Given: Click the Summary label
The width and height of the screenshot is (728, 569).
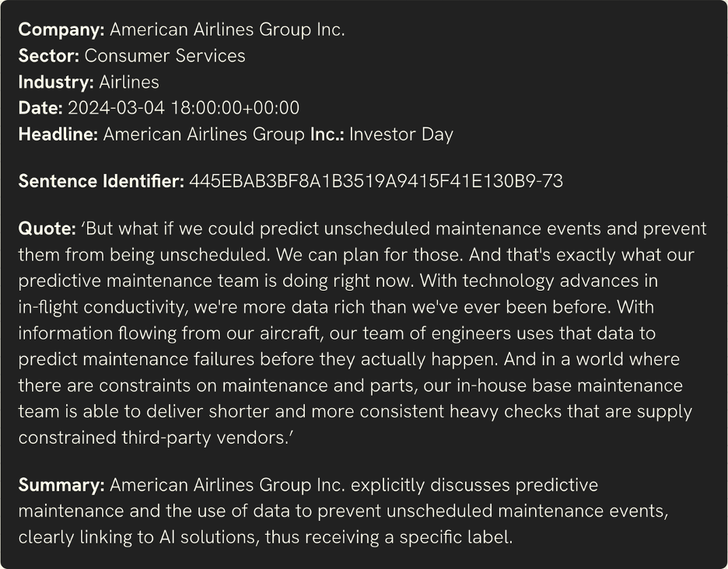Looking at the screenshot, I should [x=61, y=485].
